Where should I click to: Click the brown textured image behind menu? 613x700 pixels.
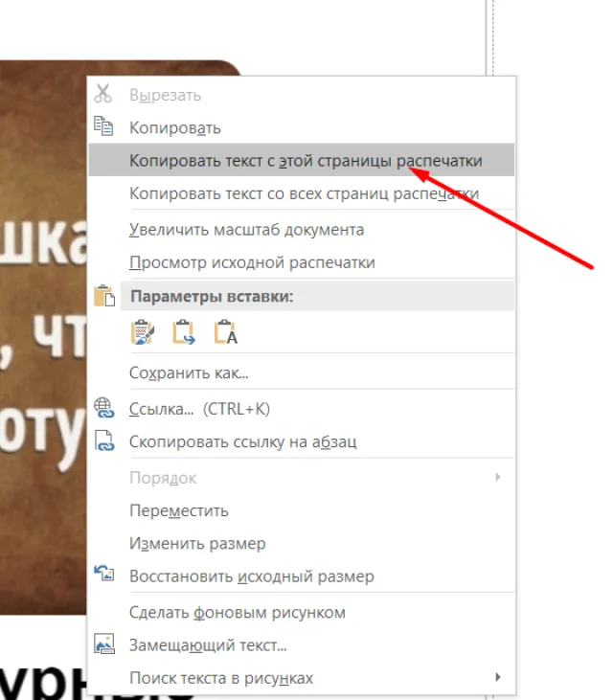(x=43, y=337)
